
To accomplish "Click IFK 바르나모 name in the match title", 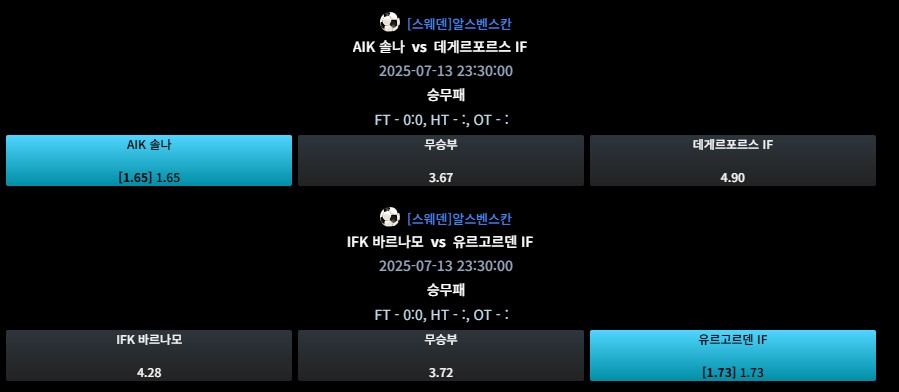I will (385, 242).
